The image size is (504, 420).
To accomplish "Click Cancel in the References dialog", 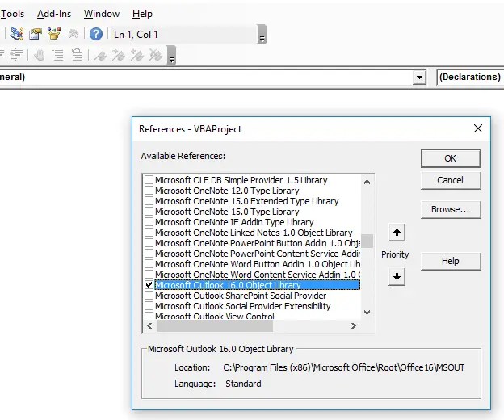I will pyautogui.click(x=451, y=180).
